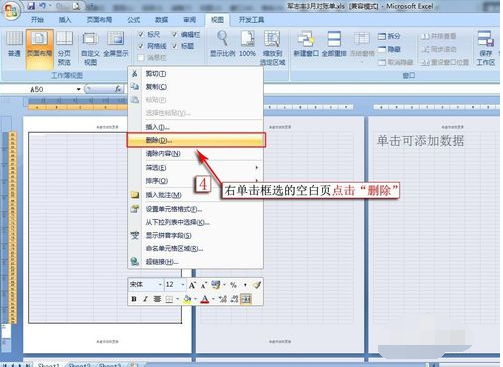
Task: Set zoom to 100% icon
Action: pos(247,43)
